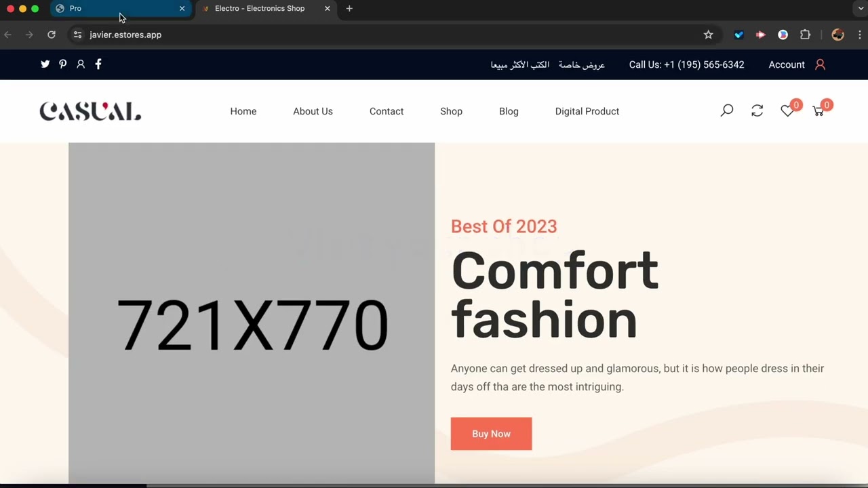Viewport: 868px width, 488px height.
Task: Click the blue checkmark extension icon
Action: point(739,35)
